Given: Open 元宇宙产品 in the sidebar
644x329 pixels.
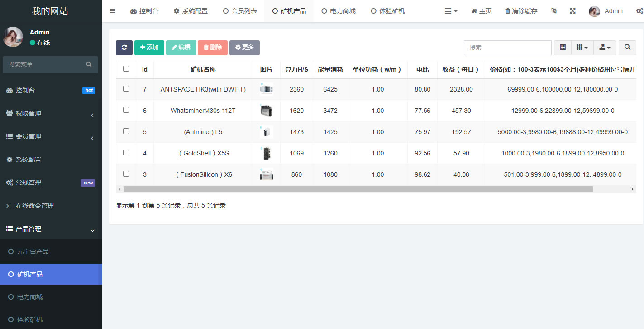Looking at the screenshot, I should [x=33, y=252].
